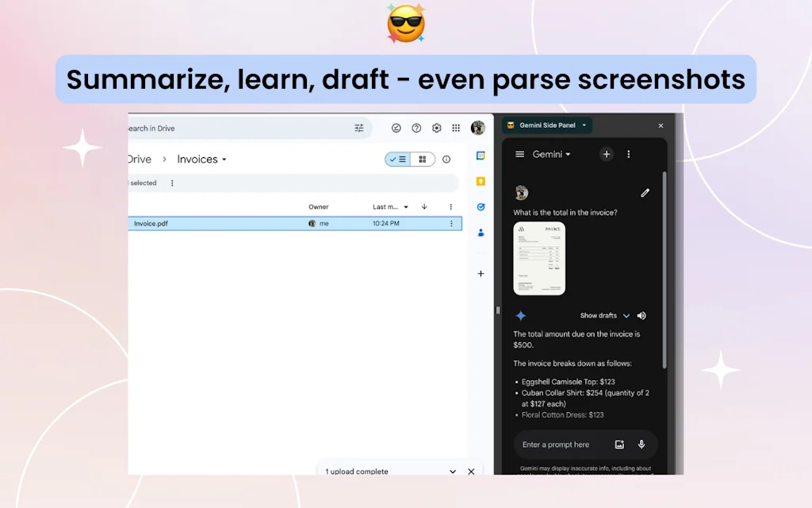The image size is (812, 508).
Task: Switch Drive files to grid view
Action: pos(423,159)
